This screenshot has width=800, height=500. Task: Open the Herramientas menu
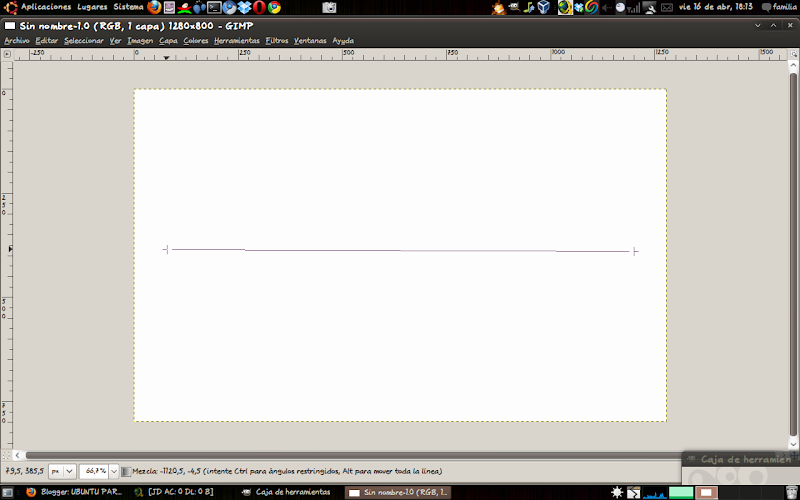(x=237, y=41)
